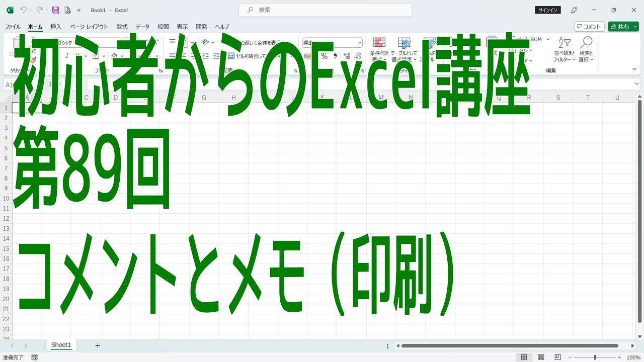Click the Undo arrow icon
644x362 pixels.
coord(23,10)
